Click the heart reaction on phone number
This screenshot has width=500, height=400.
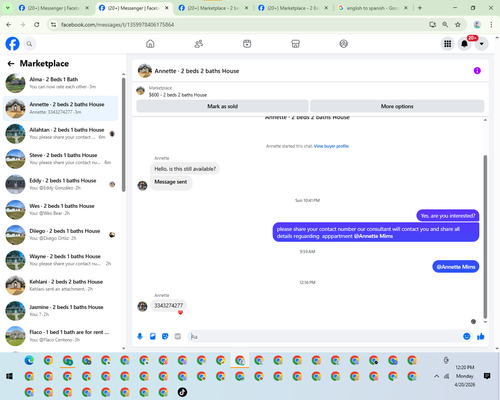pos(180,313)
